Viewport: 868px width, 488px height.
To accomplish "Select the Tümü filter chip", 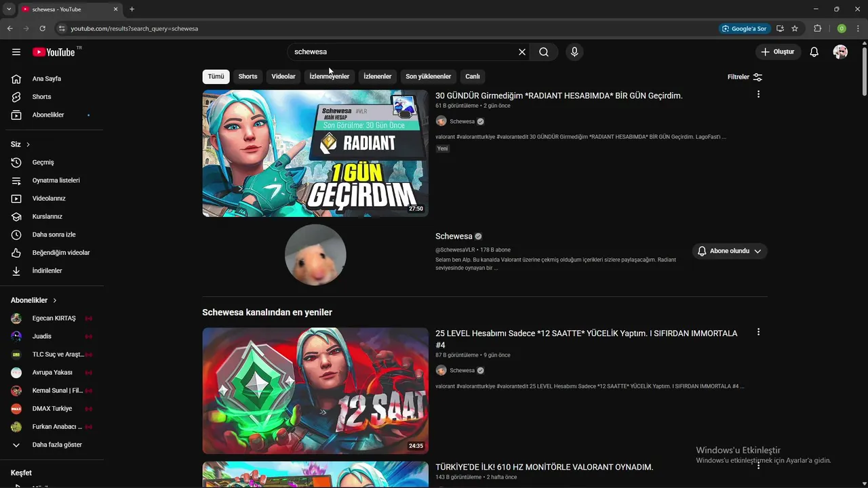I will [x=216, y=77].
